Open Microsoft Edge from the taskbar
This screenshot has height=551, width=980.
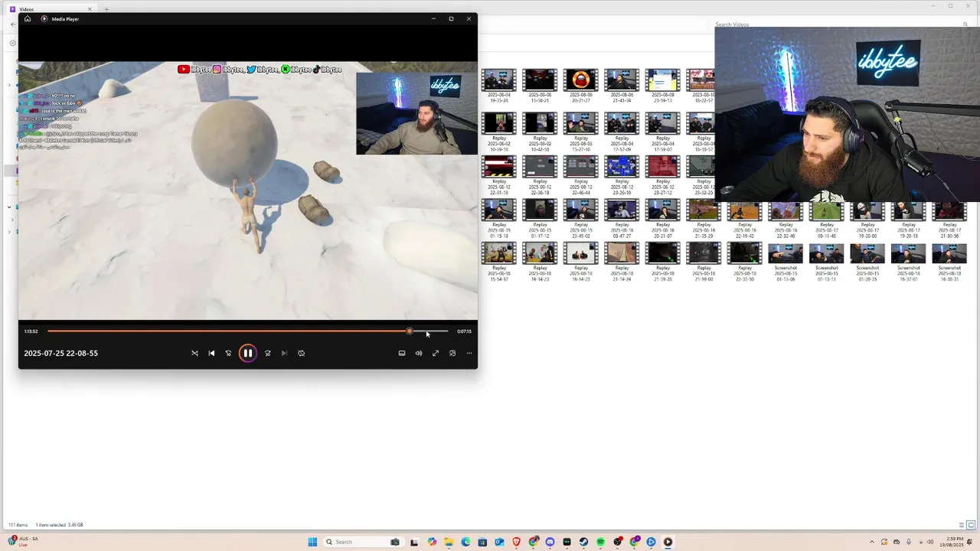click(465, 542)
